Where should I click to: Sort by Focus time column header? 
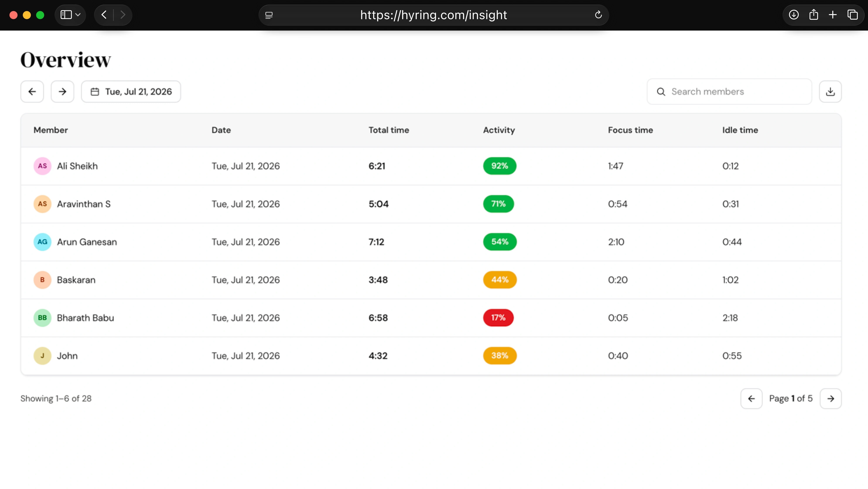click(630, 130)
